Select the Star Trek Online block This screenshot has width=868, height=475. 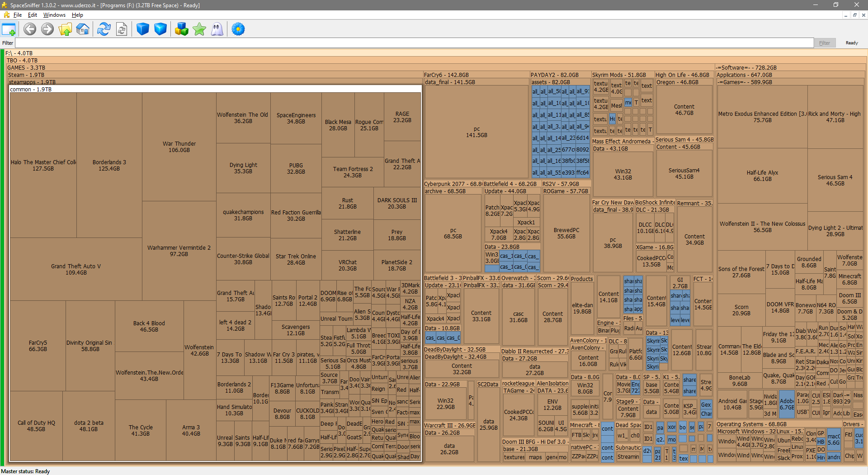pyautogui.click(x=296, y=260)
